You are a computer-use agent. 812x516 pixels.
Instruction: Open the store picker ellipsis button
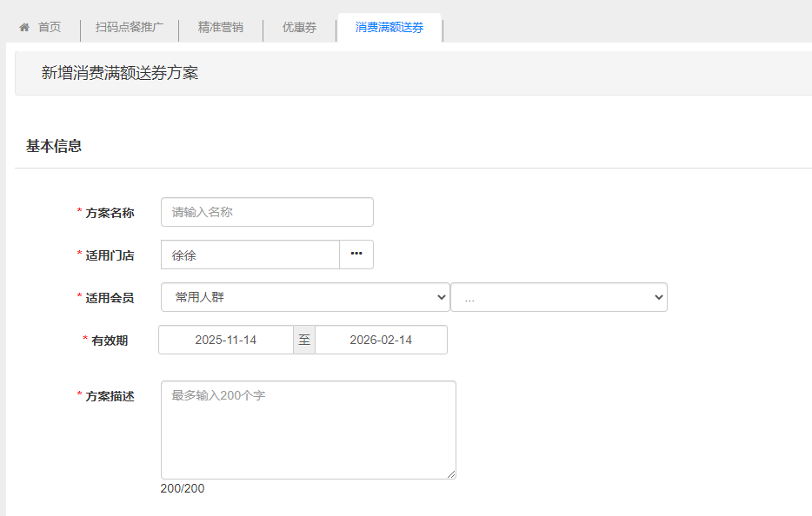[x=356, y=254]
